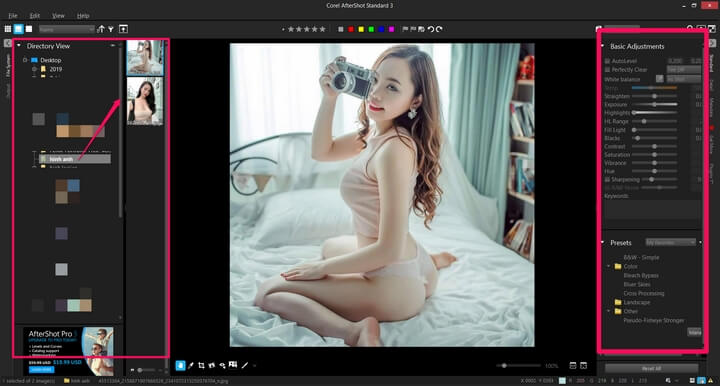This screenshot has width=720, height=386.
Task: Clear color label with gray swatch
Action: [341, 29]
